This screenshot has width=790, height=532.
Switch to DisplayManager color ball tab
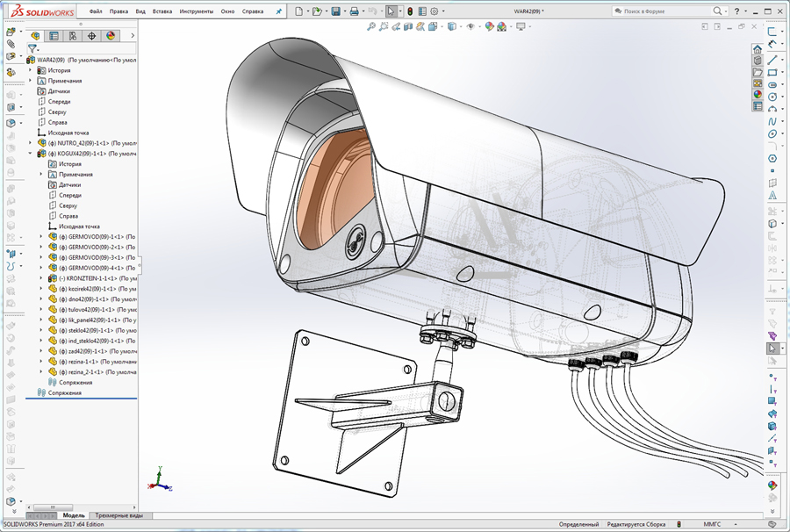click(111, 35)
